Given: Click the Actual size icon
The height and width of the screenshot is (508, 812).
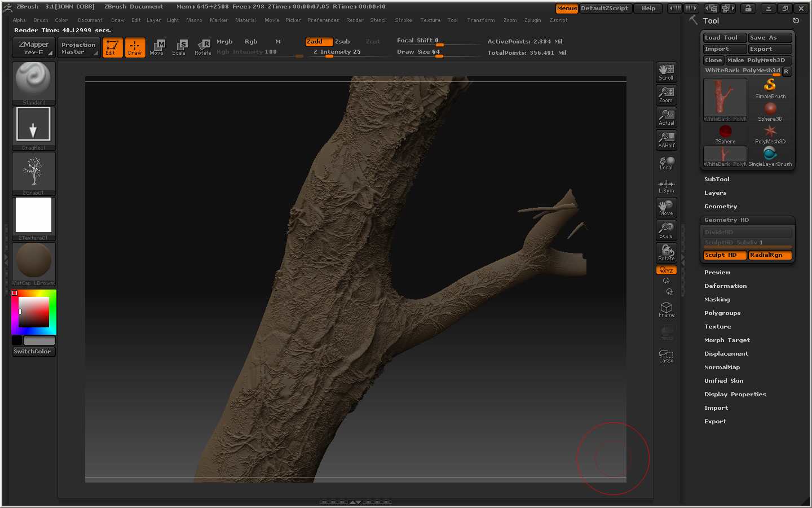Looking at the screenshot, I should click(x=666, y=117).
